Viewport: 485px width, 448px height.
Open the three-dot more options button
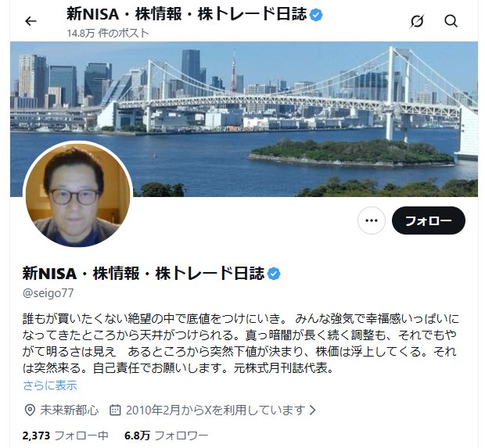pos(371,220)
